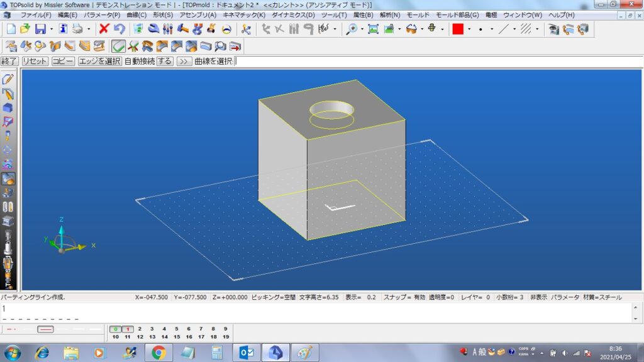
Task: Save the document with the floppy disk icon
Action: [x=40, y=29]
